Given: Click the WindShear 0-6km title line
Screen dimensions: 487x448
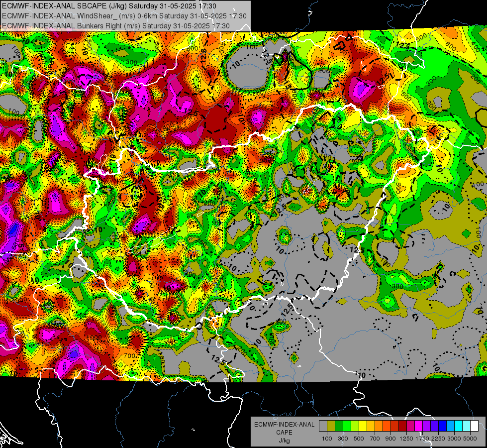Looking at the screenshot, I should coord(124,16).
